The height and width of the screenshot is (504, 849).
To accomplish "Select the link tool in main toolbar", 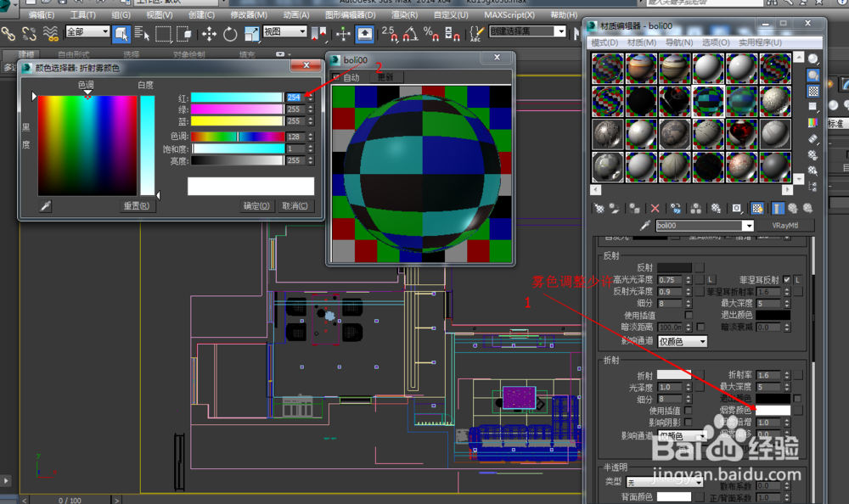I will click(x=8, y=34).
